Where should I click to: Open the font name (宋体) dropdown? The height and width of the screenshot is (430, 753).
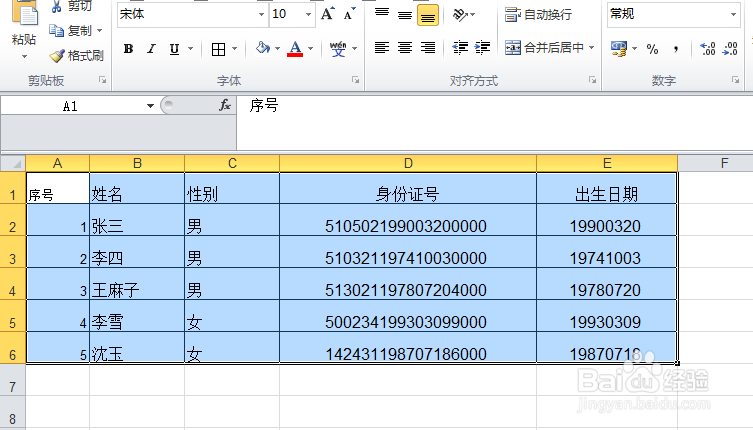(261, 14)
